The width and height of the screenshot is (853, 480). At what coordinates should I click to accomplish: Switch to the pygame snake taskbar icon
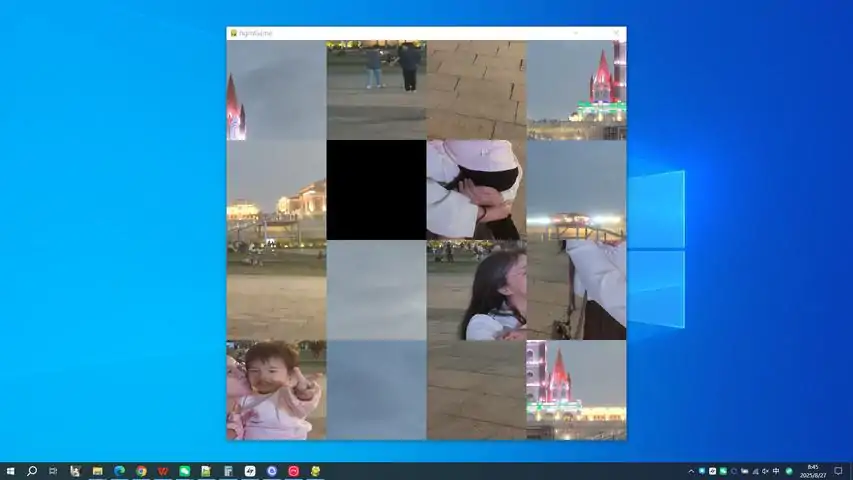click(315, 470)
